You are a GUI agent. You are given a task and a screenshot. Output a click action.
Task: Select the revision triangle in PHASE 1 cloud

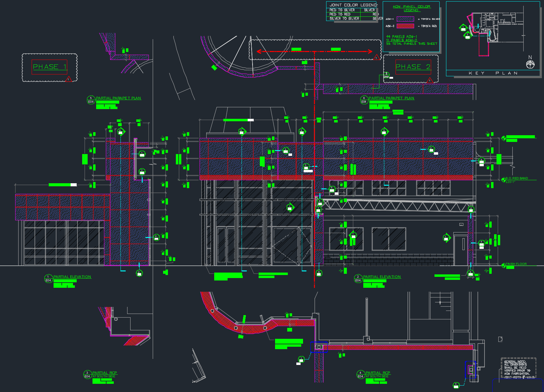[68, 79]
